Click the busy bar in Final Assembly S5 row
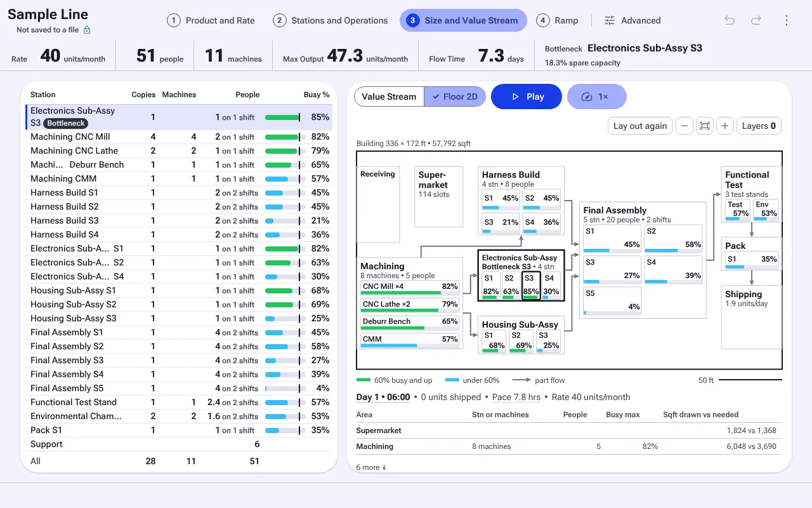 pos(285,389)
